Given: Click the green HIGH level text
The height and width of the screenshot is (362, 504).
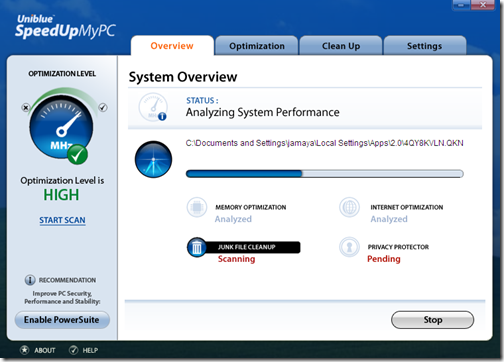Looking at the screenshot, I should [61, 195].
